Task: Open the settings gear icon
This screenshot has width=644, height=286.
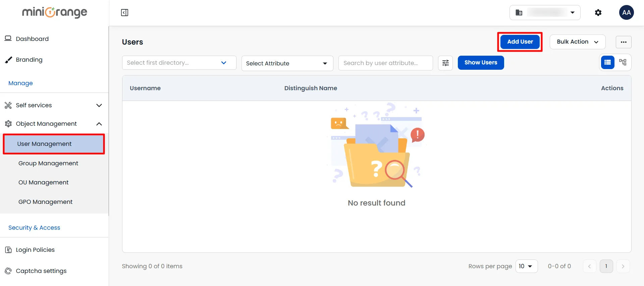Action: pos(598,13)
